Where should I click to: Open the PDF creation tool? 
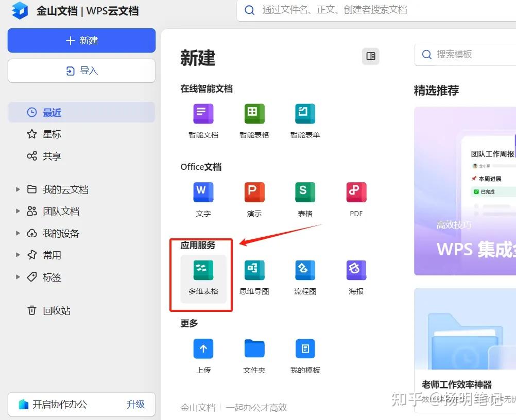tap(355, 191)
